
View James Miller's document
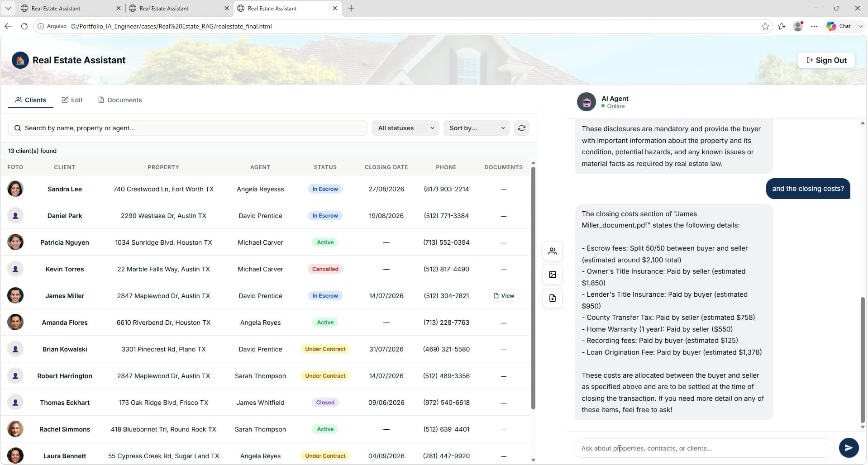[x=503, y=295]
